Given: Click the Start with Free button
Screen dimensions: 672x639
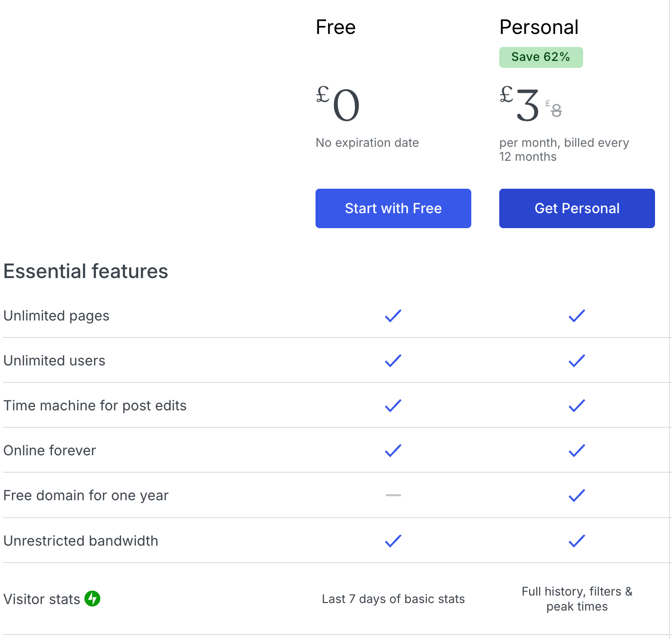Looking at the screenshot, I should [393, 208].
